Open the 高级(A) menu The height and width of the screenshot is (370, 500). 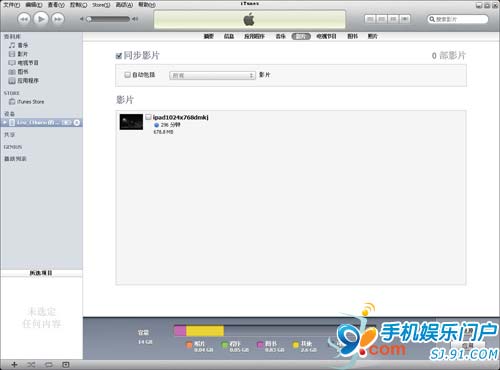pos(124,5)
